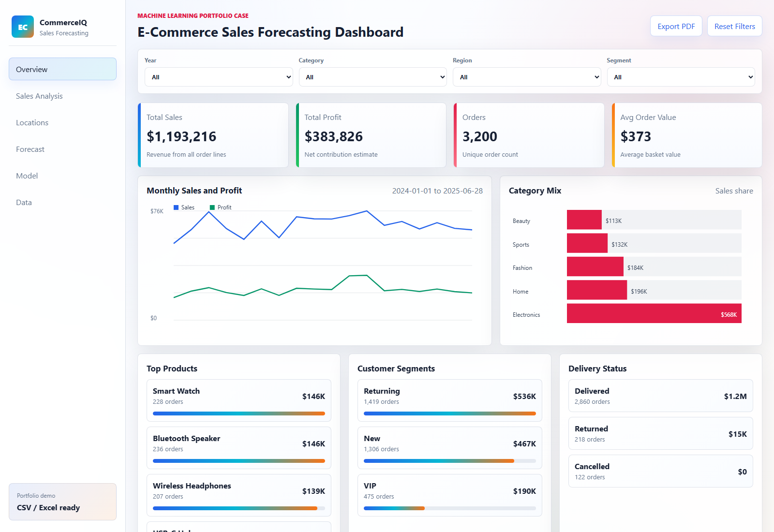The height and width of the screenshot is (532, 774).
Task: Select the Smart Watch product card
Action: (x=239, y=400)
